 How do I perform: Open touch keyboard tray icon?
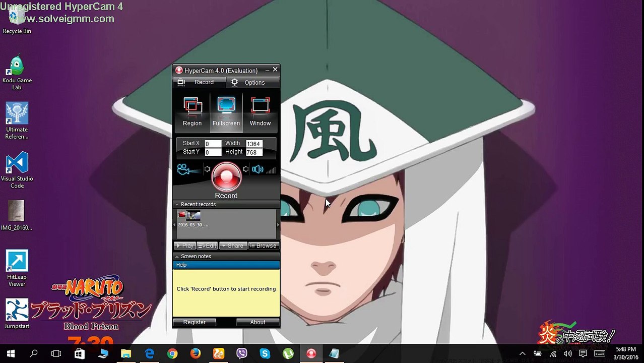click(600, 354)
